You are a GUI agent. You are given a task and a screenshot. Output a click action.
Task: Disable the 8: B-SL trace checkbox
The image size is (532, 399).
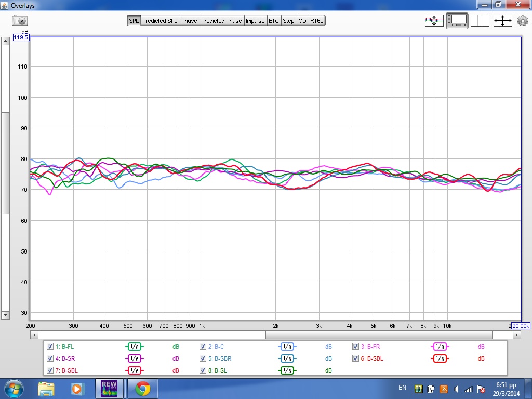tap(203, 370)
